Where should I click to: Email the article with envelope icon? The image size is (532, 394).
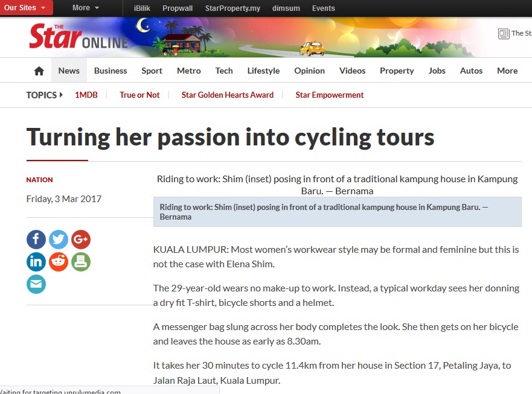pos(36,284)
